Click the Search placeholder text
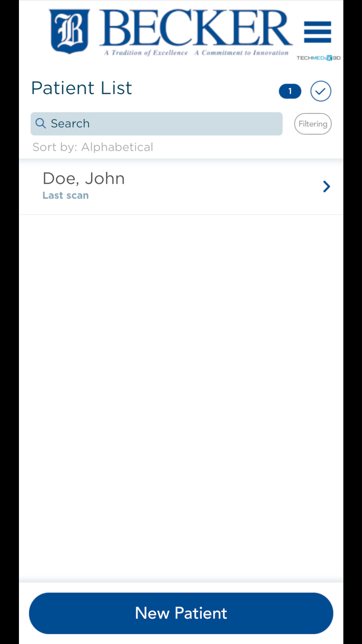This screenshot has width=362, height=644. (70, 123)
